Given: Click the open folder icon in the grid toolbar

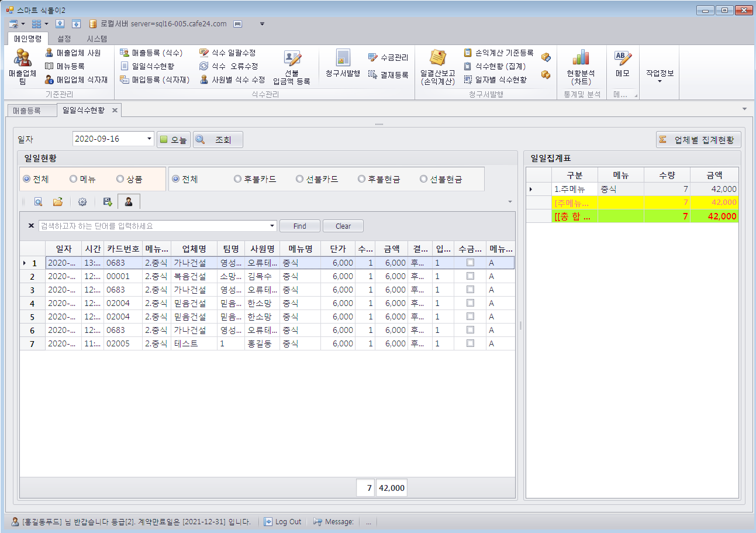Looking at the screenshot, I should [x=58, y=202].
